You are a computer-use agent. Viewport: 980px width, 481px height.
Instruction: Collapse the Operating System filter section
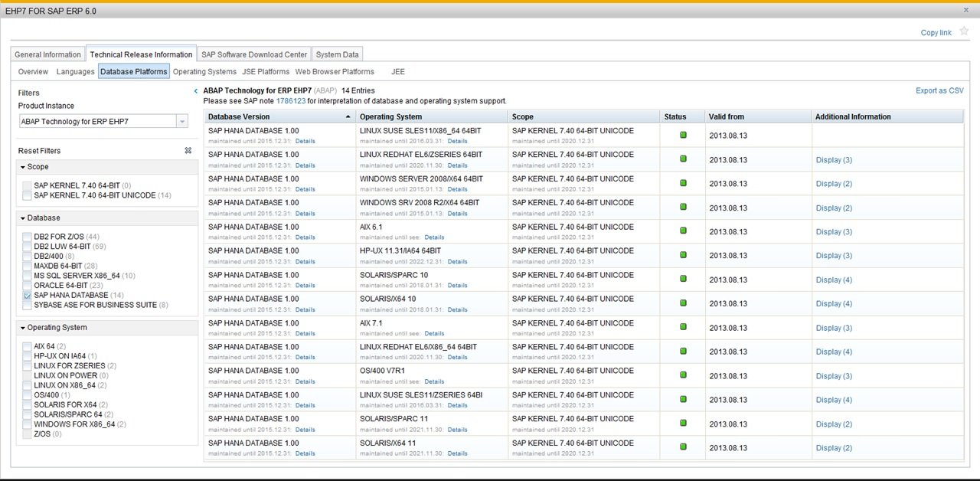tap(23, 328)
